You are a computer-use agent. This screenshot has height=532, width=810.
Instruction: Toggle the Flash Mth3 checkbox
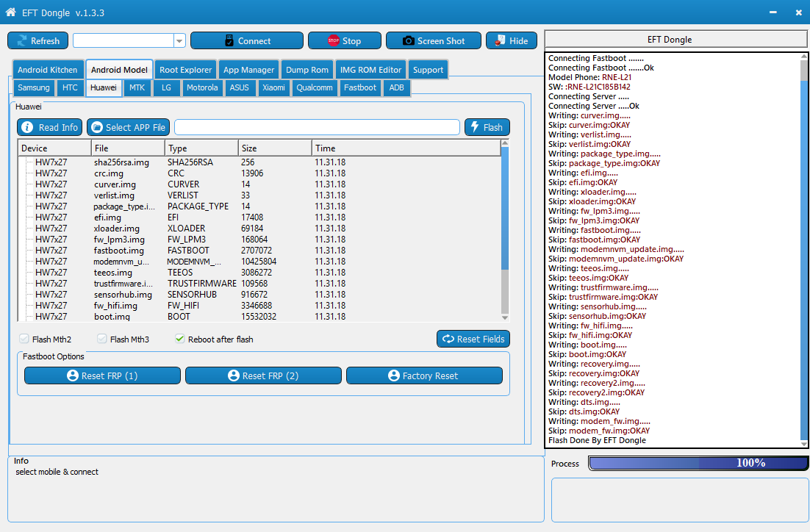click(x=101, y=339)
